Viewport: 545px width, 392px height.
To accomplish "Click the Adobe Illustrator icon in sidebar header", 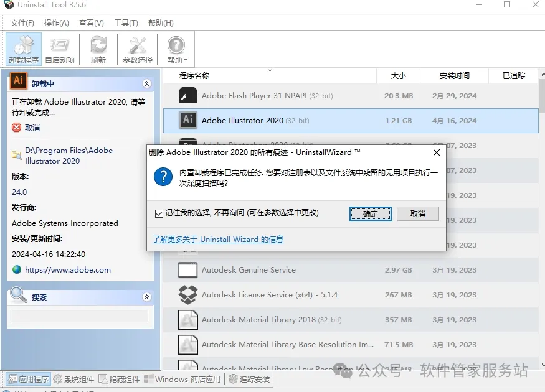I will (x=19, y=80).
